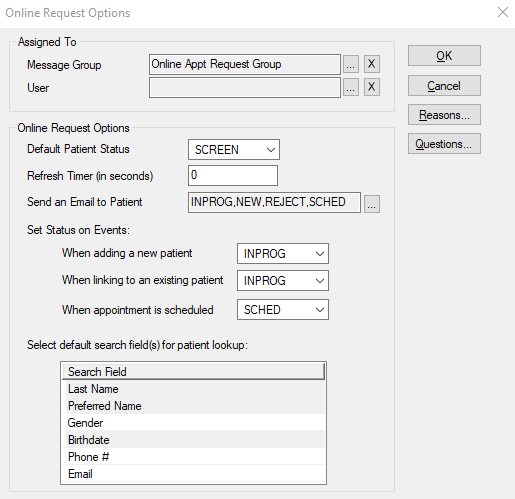Expand the Default Patient Status dropdown

(x=234, y=150)
